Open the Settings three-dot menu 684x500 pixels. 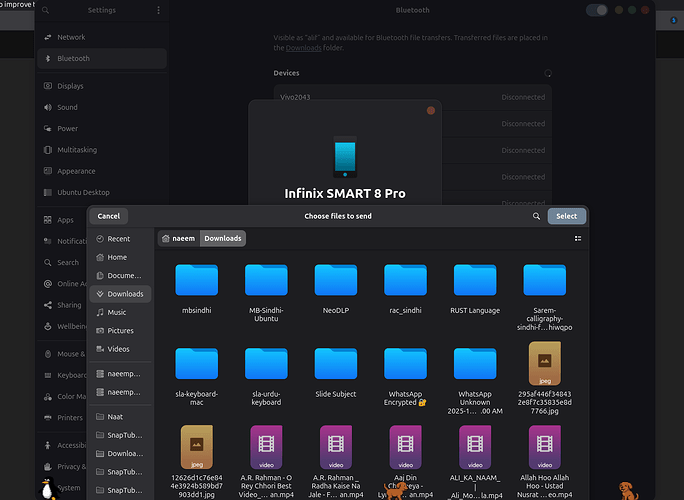(158, 10)
